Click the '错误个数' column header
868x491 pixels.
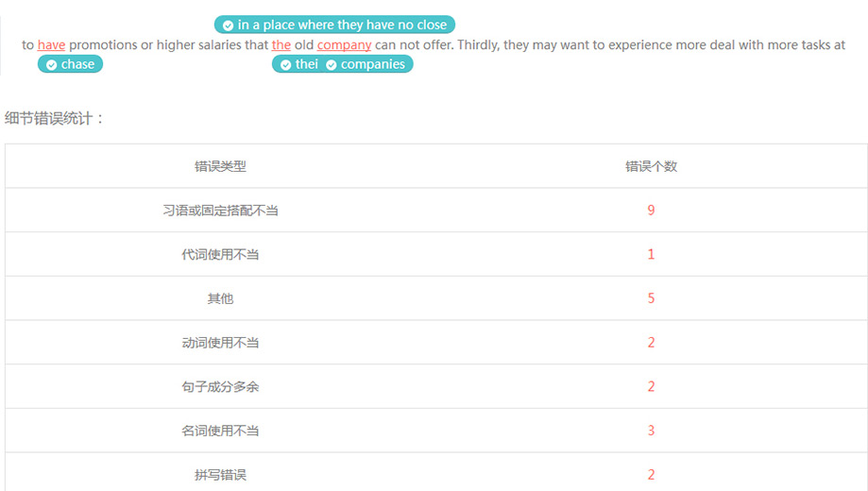click(x=651, y=166)
